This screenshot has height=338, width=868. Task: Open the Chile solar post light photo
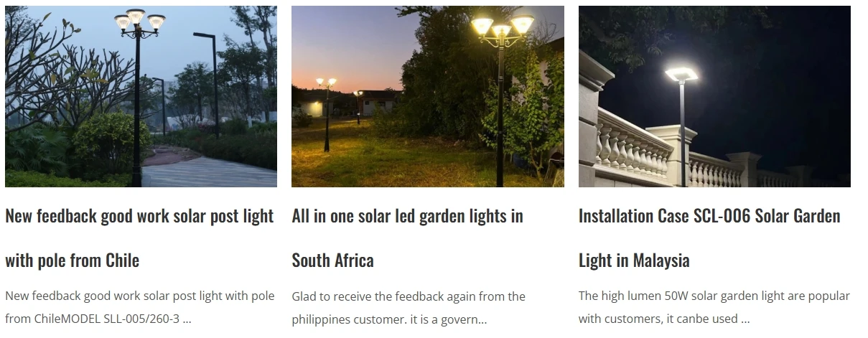click(x=141, y=96)
